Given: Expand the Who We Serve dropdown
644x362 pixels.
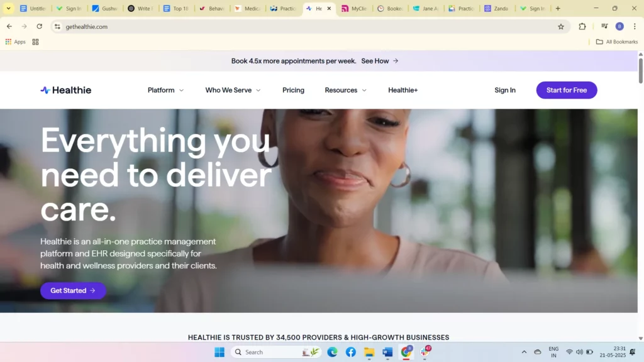Looking at the screenshot, I should coord(233,90).
